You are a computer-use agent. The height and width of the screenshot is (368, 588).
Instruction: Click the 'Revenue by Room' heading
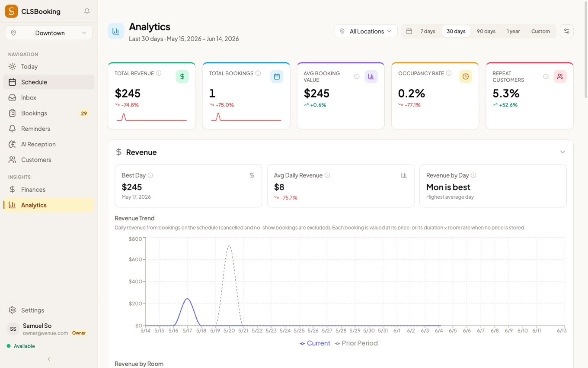[139, 364]
